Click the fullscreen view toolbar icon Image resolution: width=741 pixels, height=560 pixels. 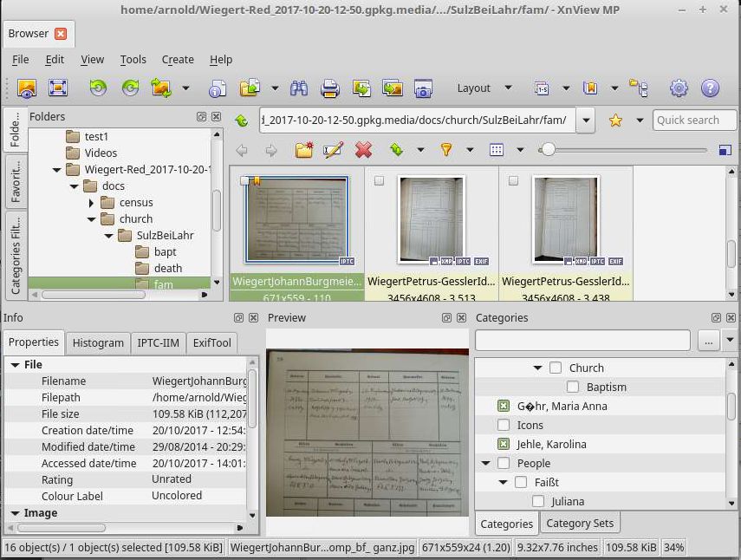tap(57, 88)
